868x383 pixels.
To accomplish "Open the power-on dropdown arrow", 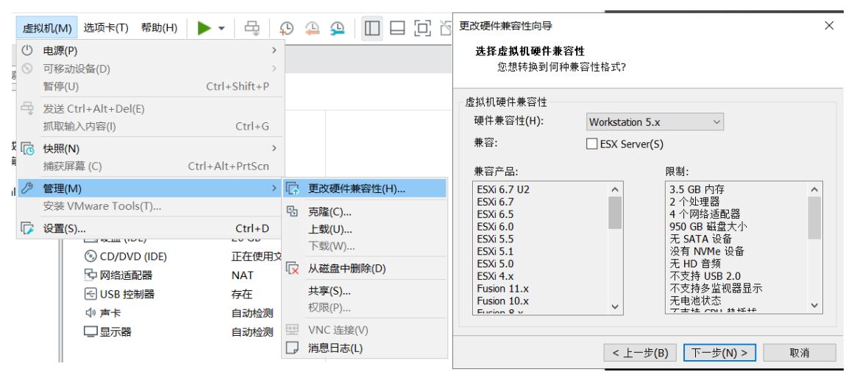I will 221,28.
